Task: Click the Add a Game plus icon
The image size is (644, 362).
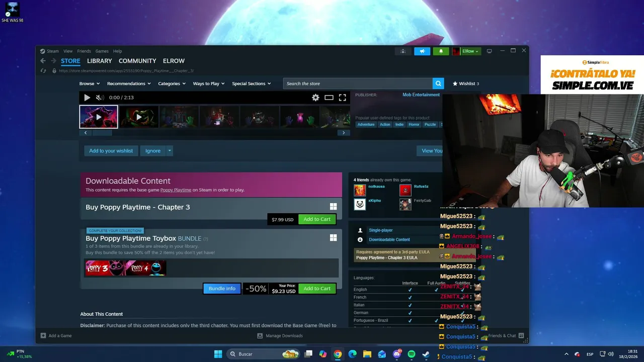Action: 43,335
